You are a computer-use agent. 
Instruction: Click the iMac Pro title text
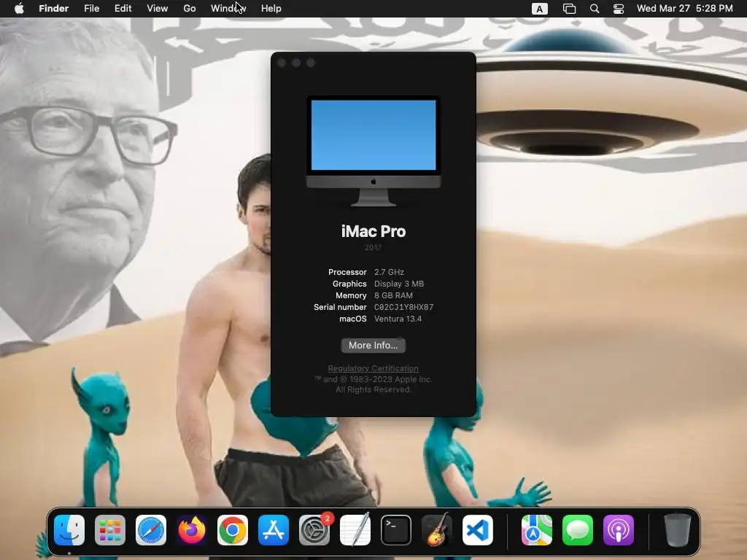pos(373,231)
